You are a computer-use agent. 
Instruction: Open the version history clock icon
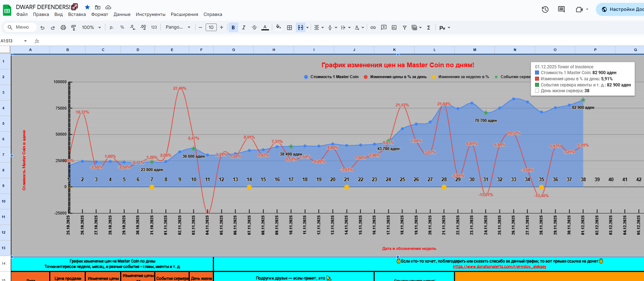(545, 9)
